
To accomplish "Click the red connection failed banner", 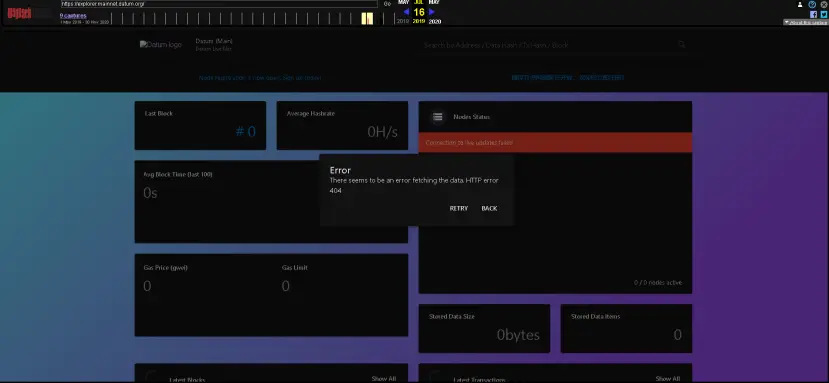I will tap(555, 142).
